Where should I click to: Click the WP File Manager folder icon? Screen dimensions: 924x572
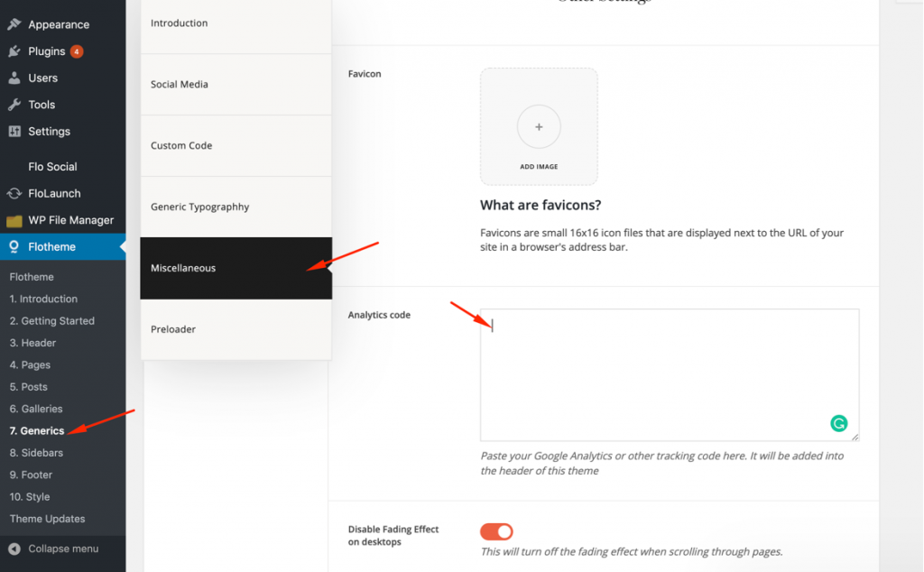point(14,220)
